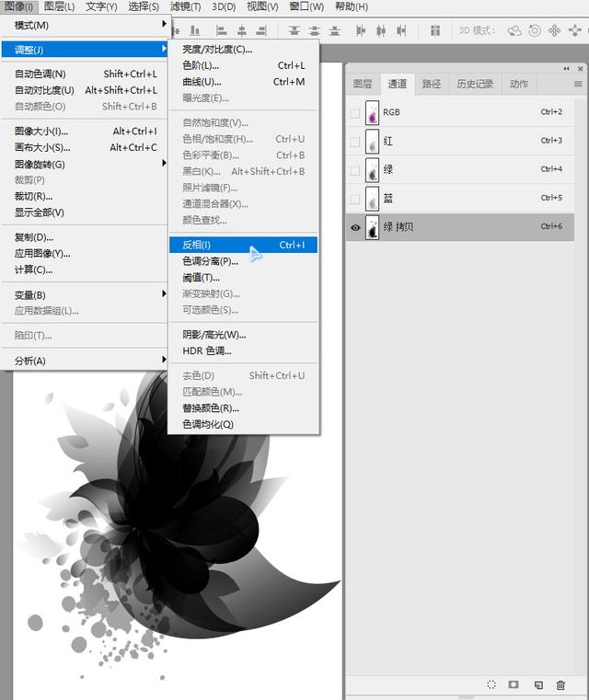Expand 变量(B) submenu
The image size is (589, 700).
coord(84,294)
